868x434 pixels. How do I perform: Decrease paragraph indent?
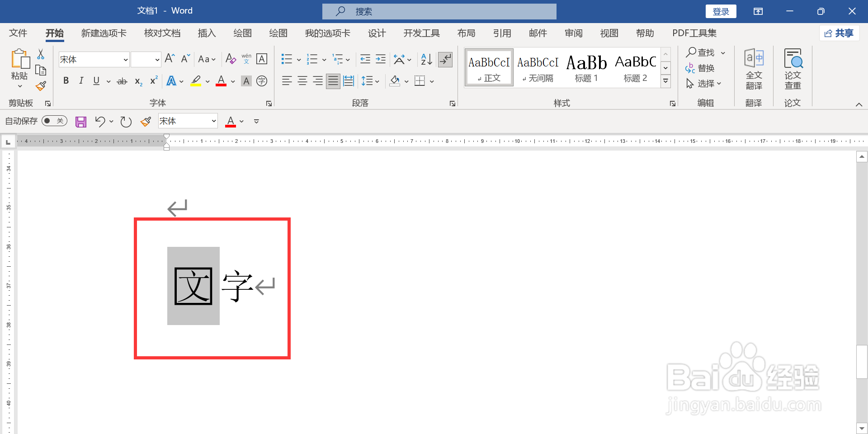click(365, 59)
